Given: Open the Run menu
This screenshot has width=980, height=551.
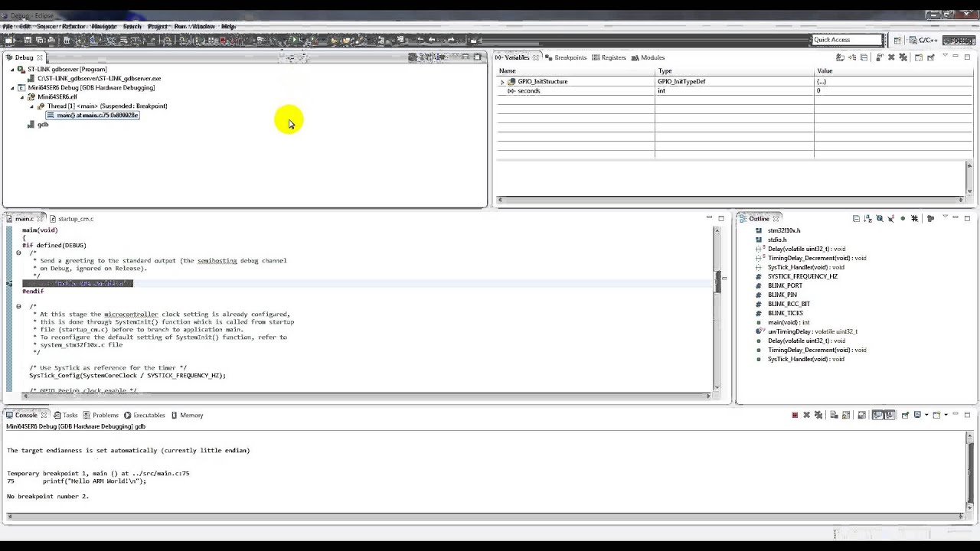Looking at the screenshot, I should 180,26.
